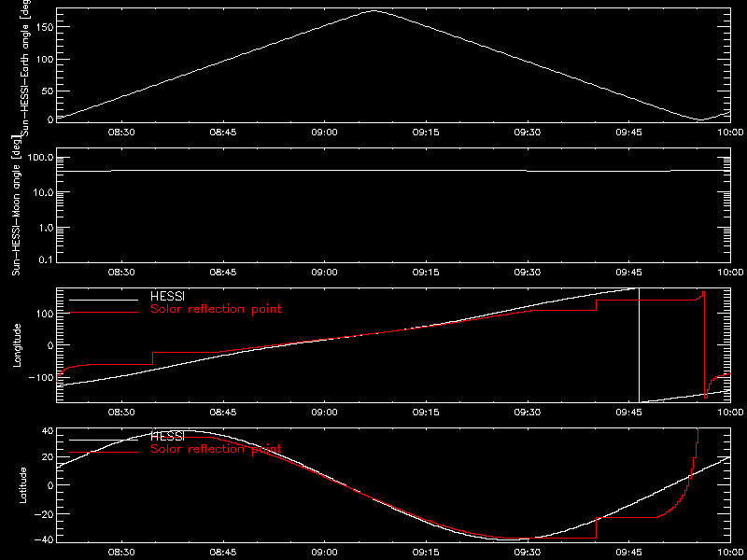The height and width of the screenshot is (560, 747).
Task: Click the 10:00 label under Longitude plot
Action: click(730, 413)
